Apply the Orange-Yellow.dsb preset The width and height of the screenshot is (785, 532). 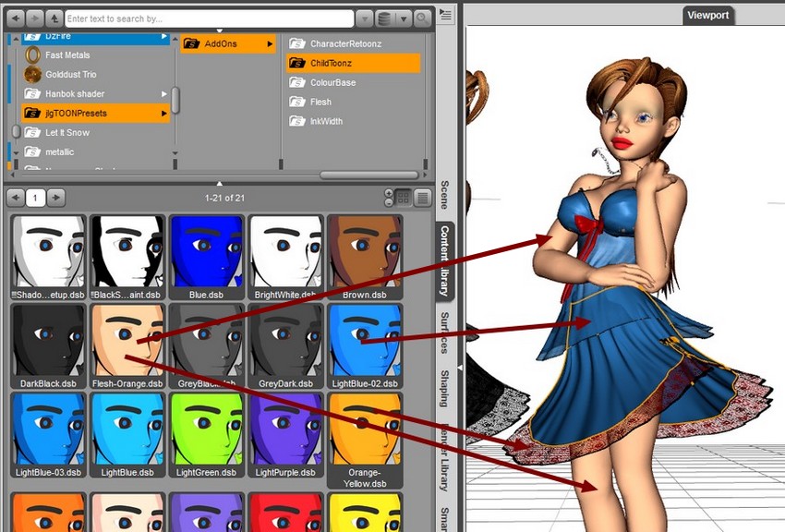tap(365, 441)
